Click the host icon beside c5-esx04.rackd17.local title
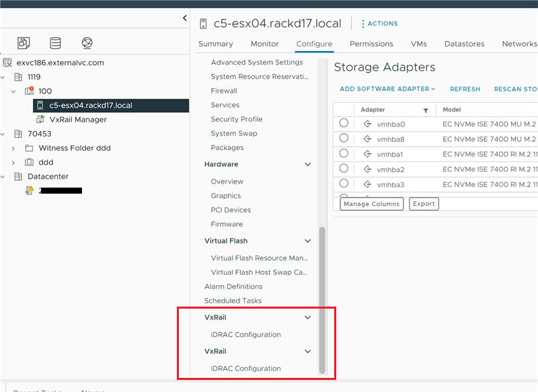538x392 pixels. click(203, 23)
